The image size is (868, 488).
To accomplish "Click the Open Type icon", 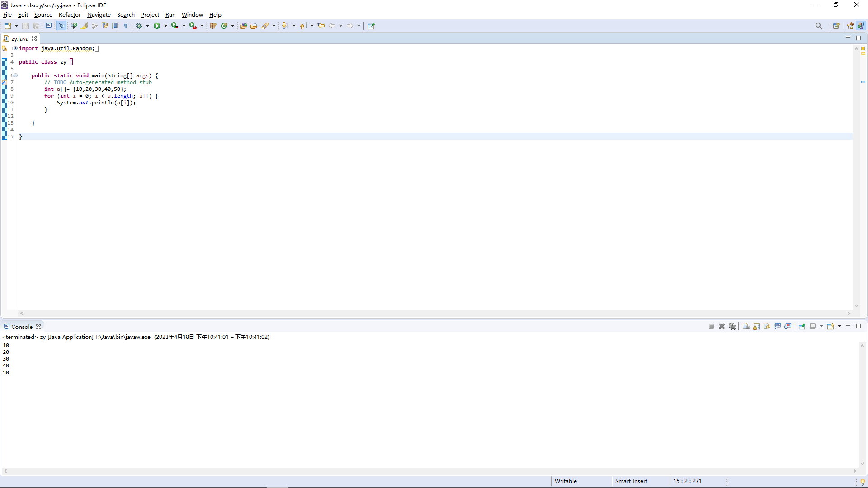I will click(x=243, y=26).
